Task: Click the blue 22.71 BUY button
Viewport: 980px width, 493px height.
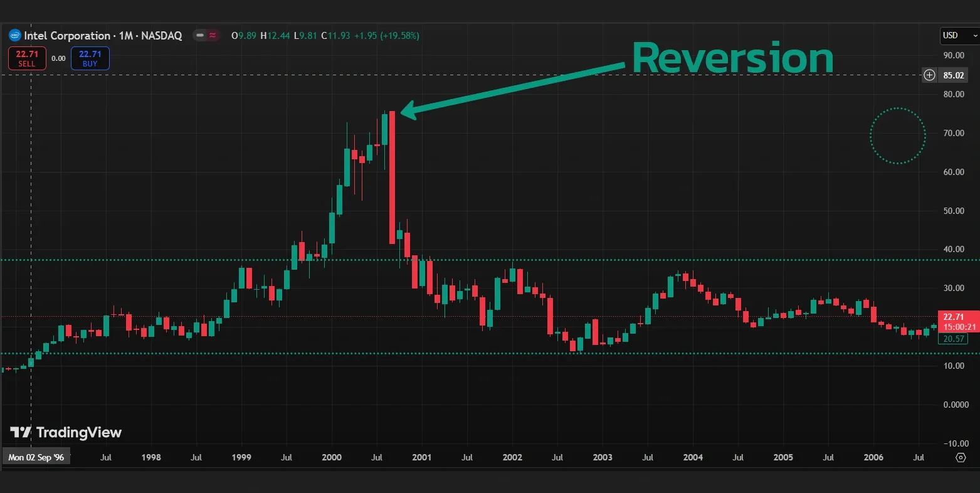Action: coord(90,58)
